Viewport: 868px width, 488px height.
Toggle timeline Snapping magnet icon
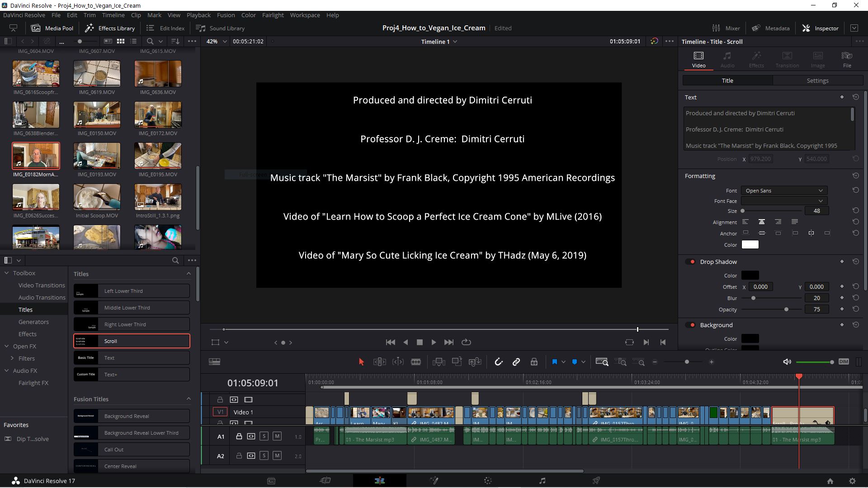pyautogui.click(x=499, y=362)
